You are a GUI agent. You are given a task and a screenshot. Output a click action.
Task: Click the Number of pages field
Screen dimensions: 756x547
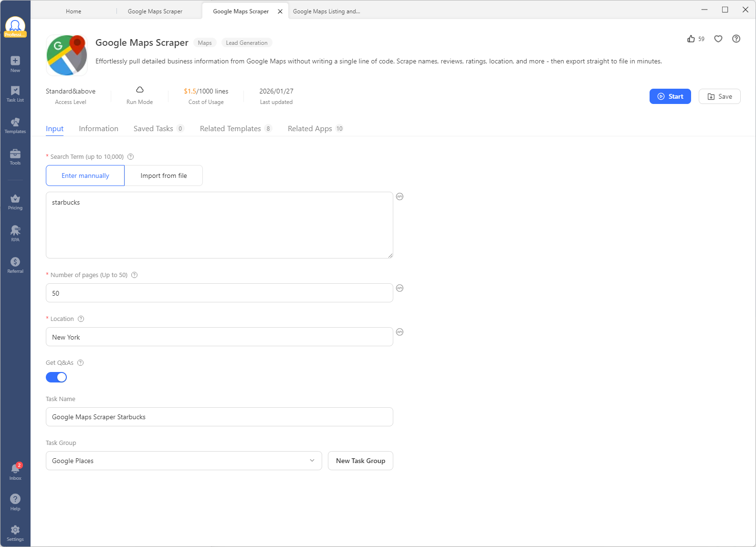(220, 293)
